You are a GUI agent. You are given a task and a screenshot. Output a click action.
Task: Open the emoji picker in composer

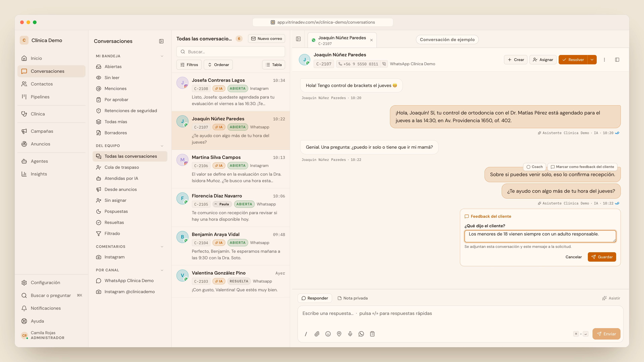328,334
